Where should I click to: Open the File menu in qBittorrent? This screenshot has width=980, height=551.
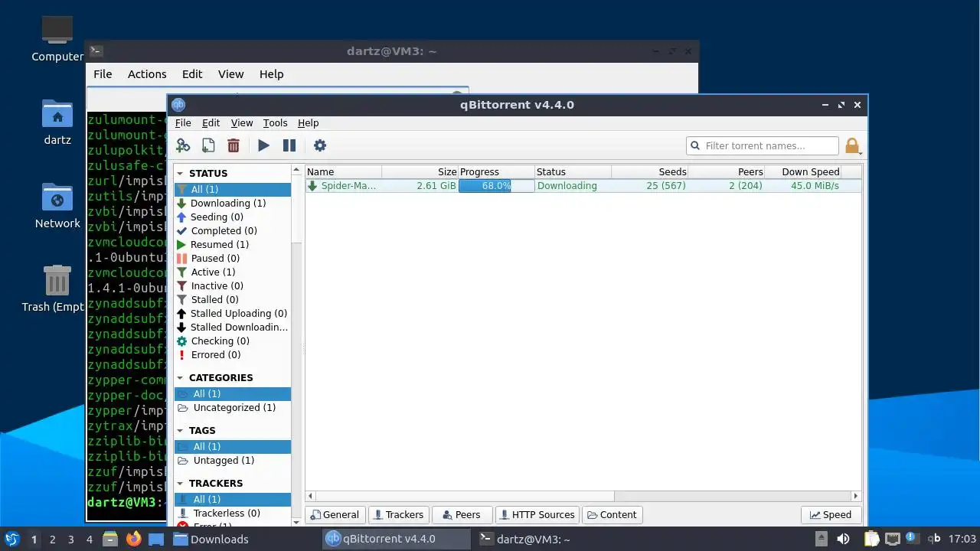pos(183,122)
